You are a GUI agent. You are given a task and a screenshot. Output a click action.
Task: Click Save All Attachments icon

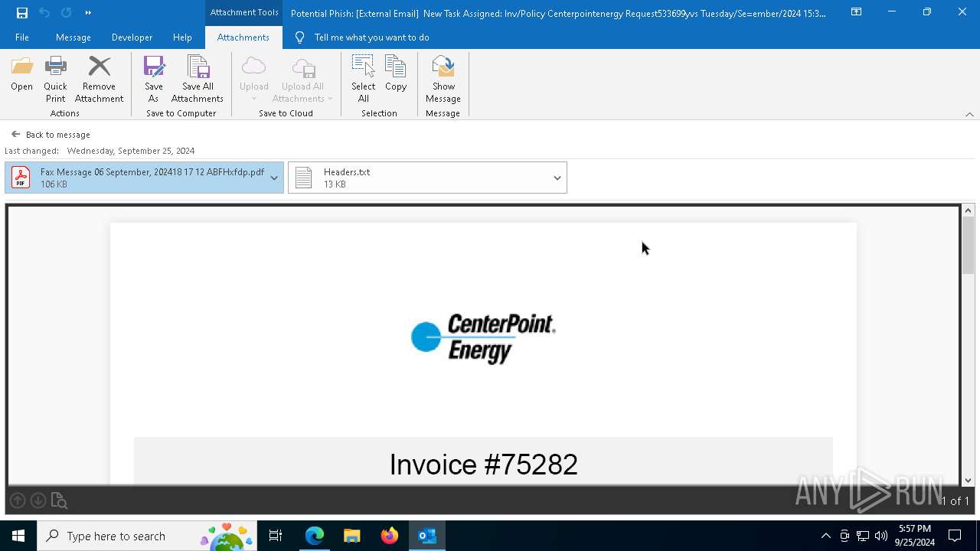[198, 79]
